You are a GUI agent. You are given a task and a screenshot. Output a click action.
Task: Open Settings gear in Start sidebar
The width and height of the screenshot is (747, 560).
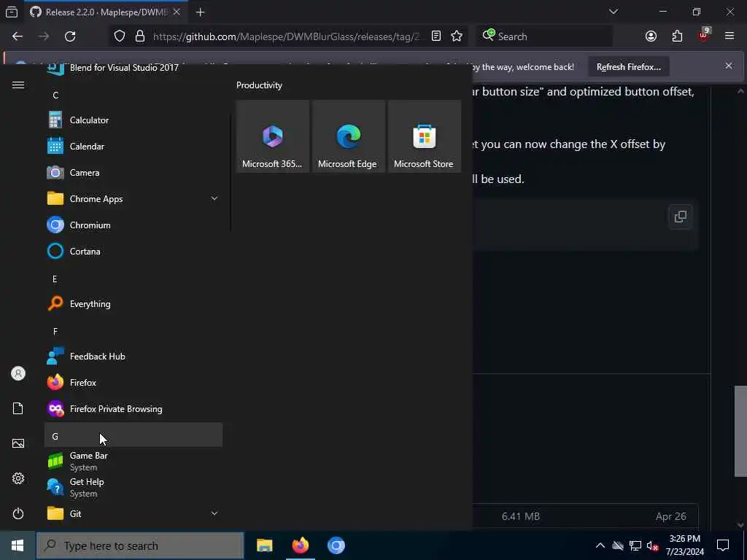(x=18, y=478)
